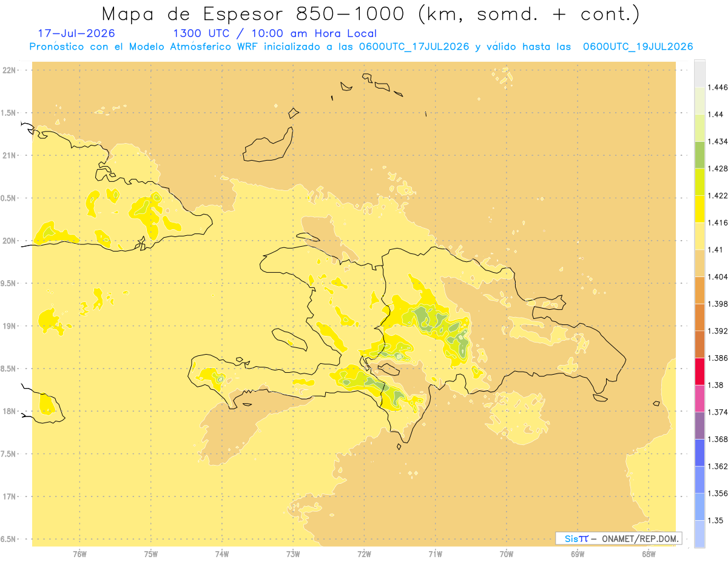Click the "1.356" colorbar label
The image size is (728, 562).
[x=718, y=493]
